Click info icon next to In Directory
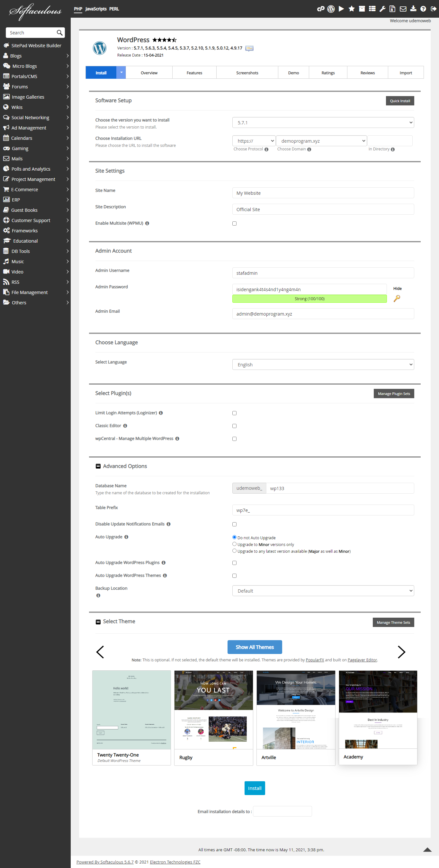The image size is (439, 868). tap(393, 149)
